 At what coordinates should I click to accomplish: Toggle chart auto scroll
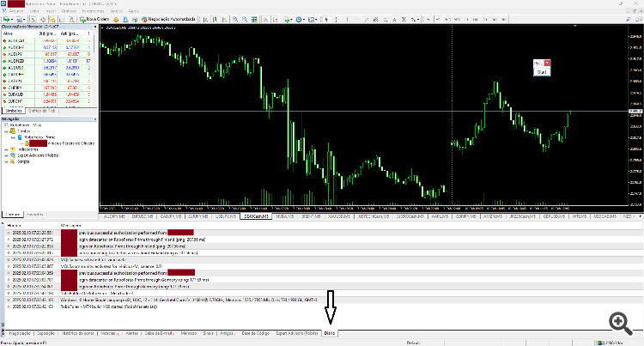tap(265, 19)
